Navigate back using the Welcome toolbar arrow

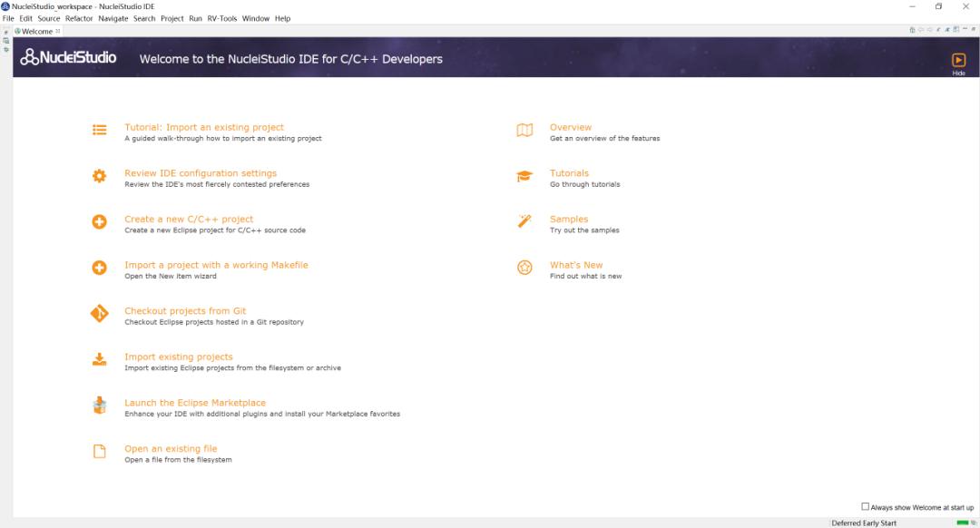(921, 30)
